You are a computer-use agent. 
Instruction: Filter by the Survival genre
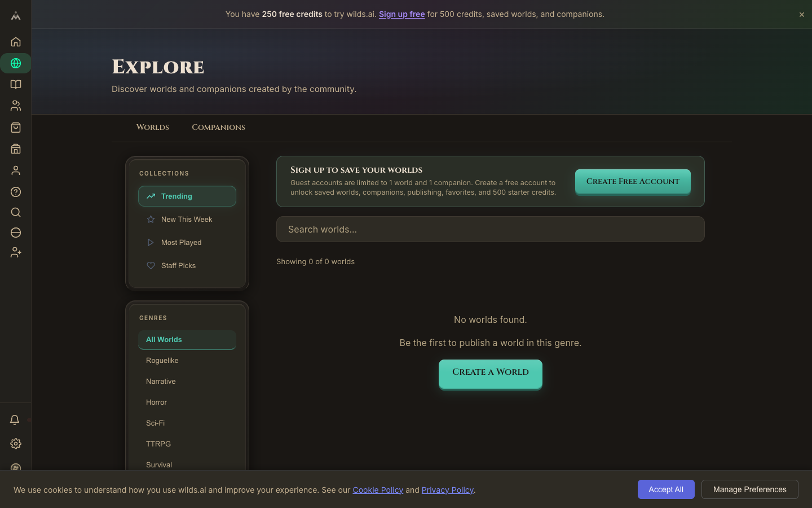187,465
